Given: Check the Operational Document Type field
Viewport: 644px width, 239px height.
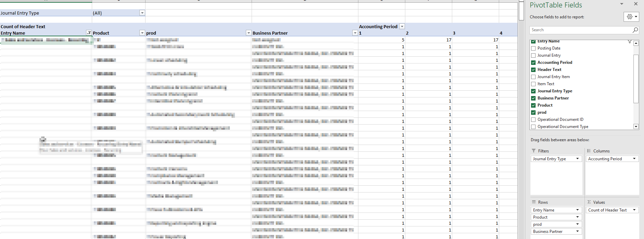Looking at the screenshot, I should 533,127.
